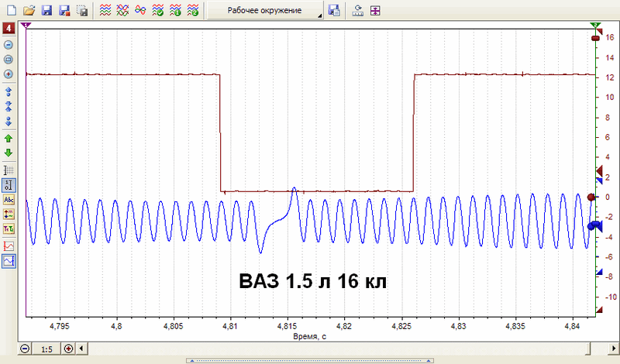The width and height of the screenshot is (620, 364).
Task: Click the single sine-wave pair icon
Action: (140, 10)
